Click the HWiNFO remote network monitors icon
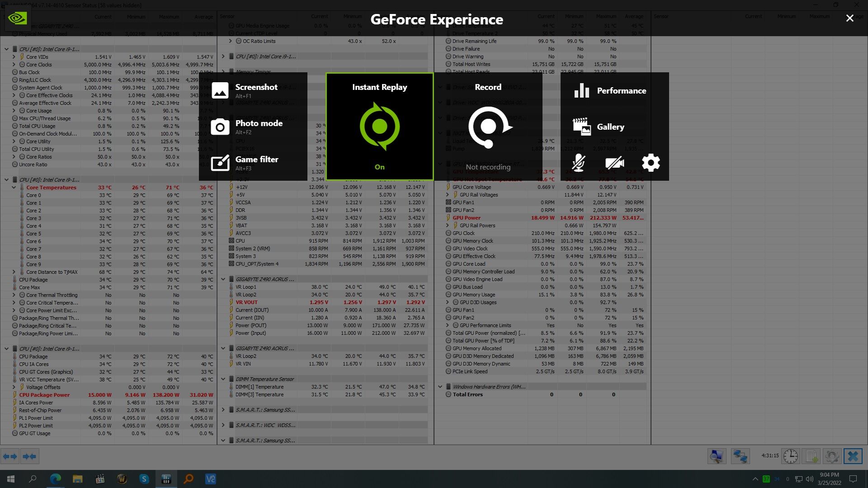The image size is (868, 488). (x=740, y=456)
